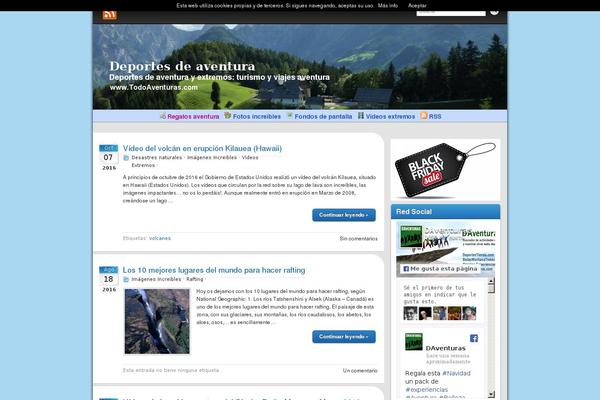The width and height of the screenshot is (600, 400).
Task: Open post 'Vídeo del volcán en erupción Kilauea'
Action: pos(202,149)
